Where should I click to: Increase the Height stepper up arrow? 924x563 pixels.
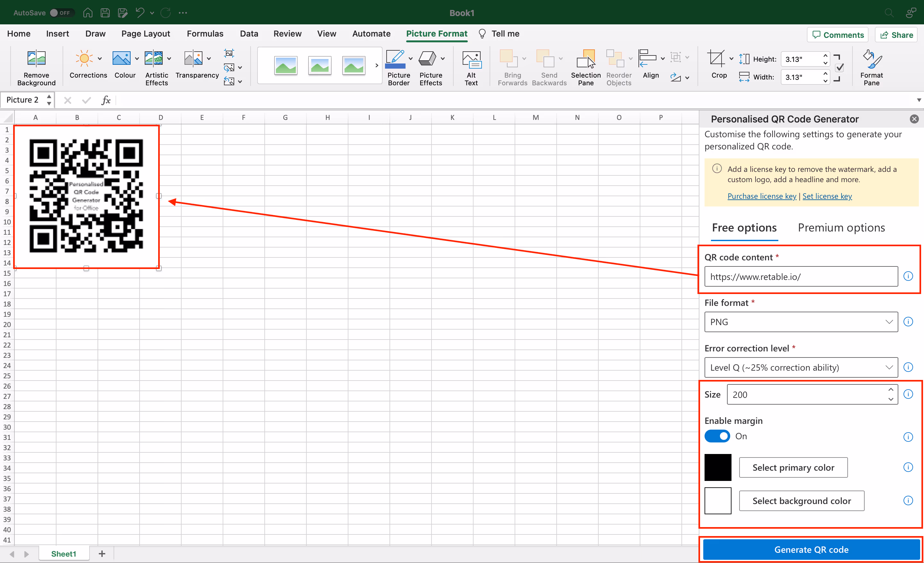pyautogui.click(x=826, y=55)
